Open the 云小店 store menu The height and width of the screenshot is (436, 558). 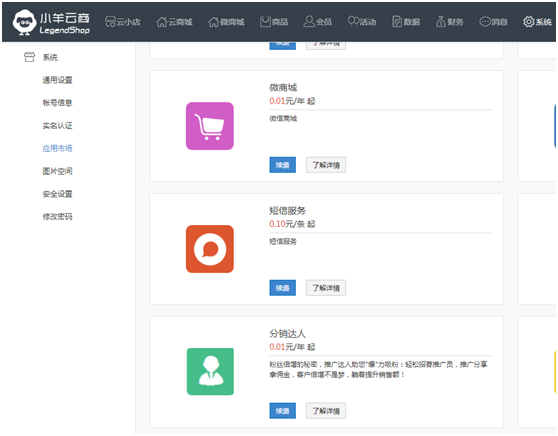(x=123, y=22)
